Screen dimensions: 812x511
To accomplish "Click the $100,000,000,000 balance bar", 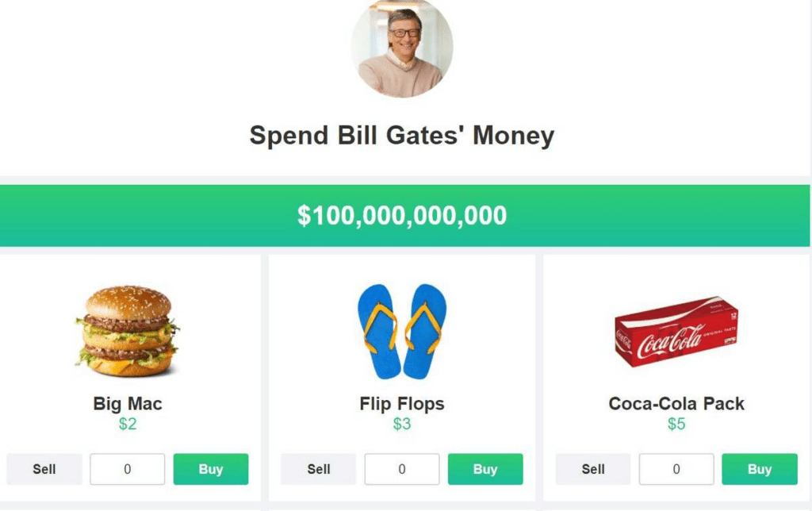I will [405, 216].
